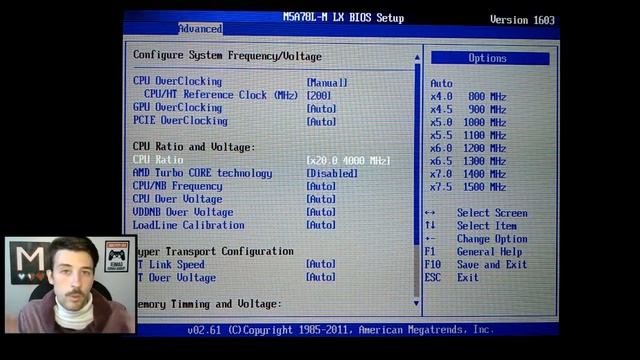Click the Options panel header
Screen dimensions: 640x360
(x=490, y=58)
